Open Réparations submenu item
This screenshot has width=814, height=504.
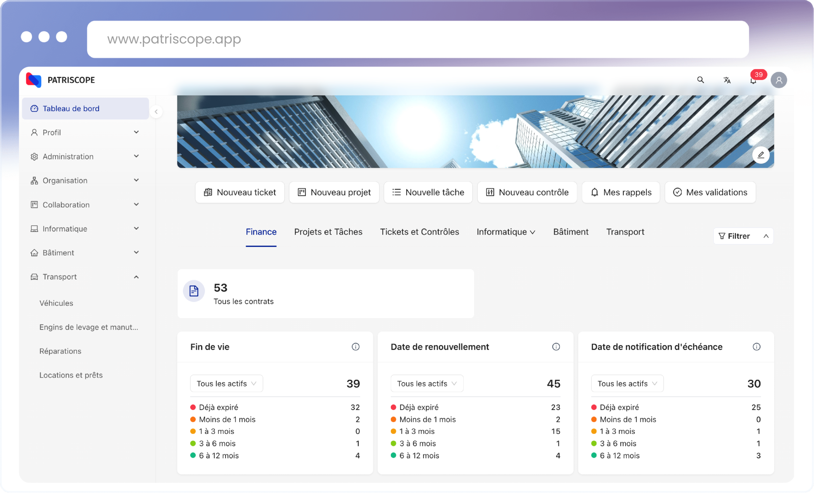point(60,351)
